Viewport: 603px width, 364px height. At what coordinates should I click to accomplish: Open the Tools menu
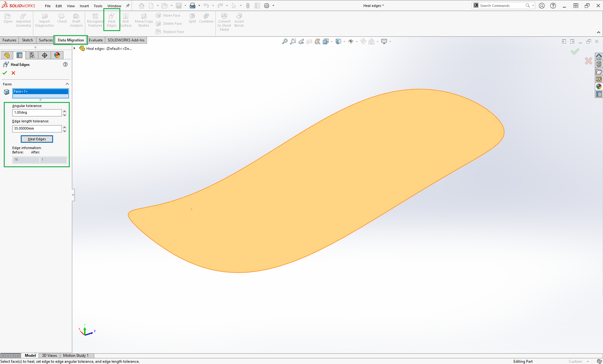coord(98,6)
